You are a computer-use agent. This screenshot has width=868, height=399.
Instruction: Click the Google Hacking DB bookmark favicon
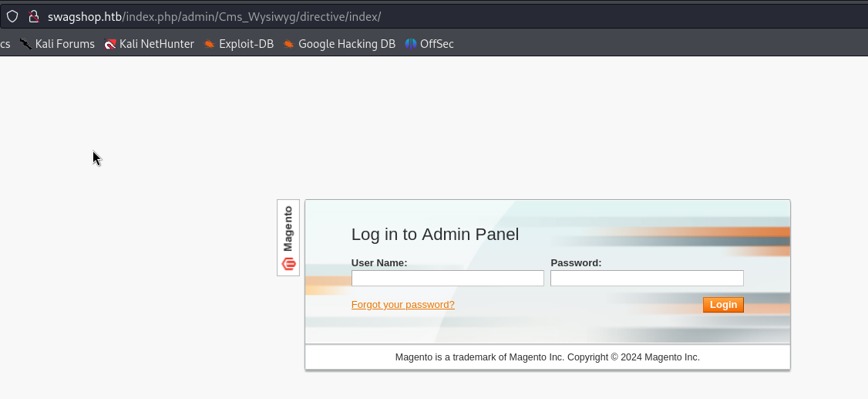pyautogui.click(x=288, y=44)
